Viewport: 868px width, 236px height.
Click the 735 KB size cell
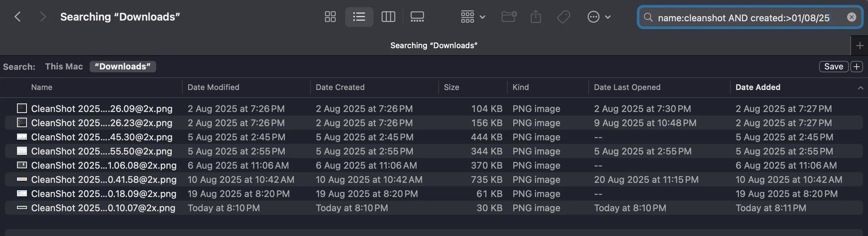pos(486,180)
